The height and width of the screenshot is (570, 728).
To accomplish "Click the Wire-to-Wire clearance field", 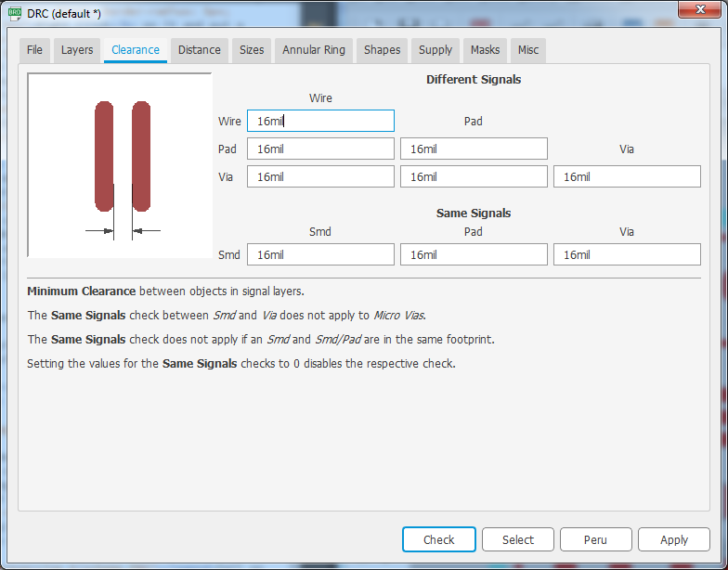I will (321, 121).
